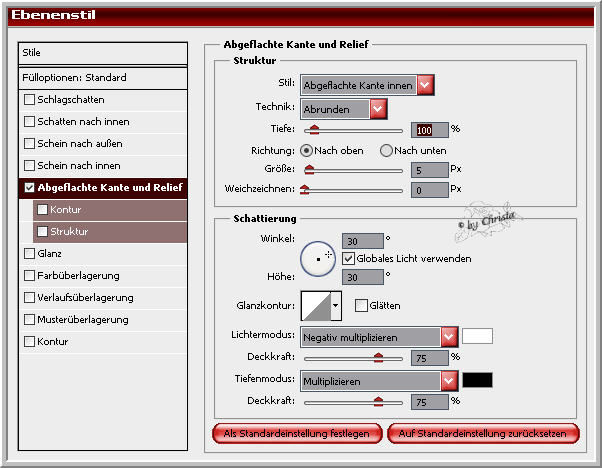Screen dimensions: 602x468
Task: Open the Stil dropdown arrow
Action: pos(425,85)
